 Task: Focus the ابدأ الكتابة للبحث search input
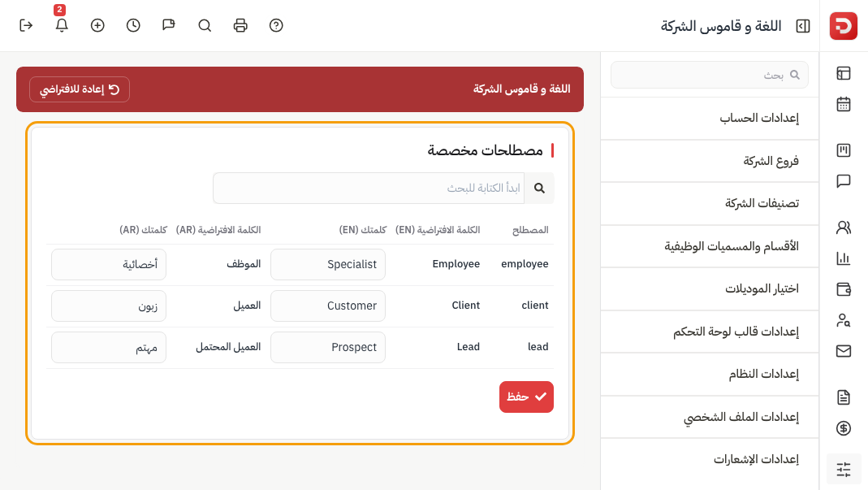coord(369,189)
